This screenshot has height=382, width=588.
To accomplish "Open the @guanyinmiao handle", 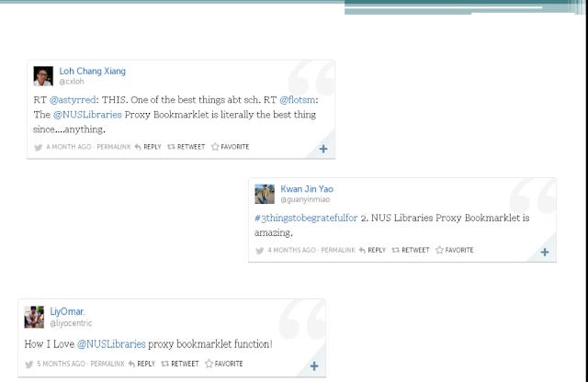I will point(305,199).
